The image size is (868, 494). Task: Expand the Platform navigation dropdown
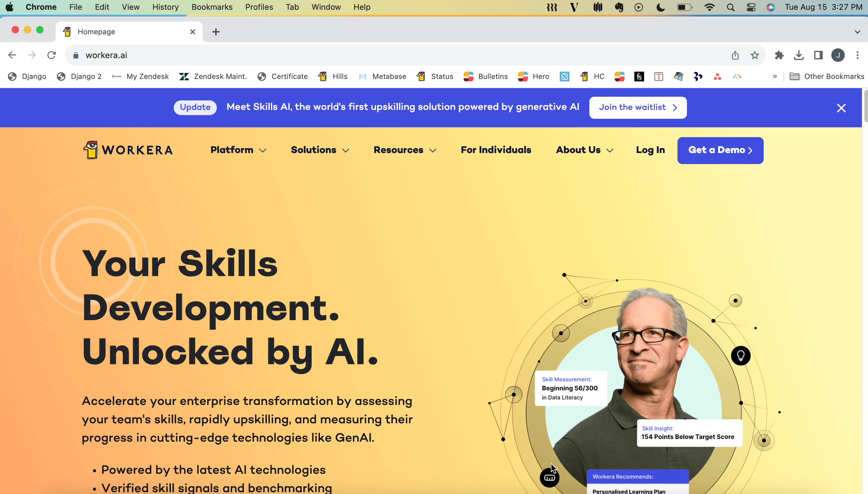click(238, 150)
